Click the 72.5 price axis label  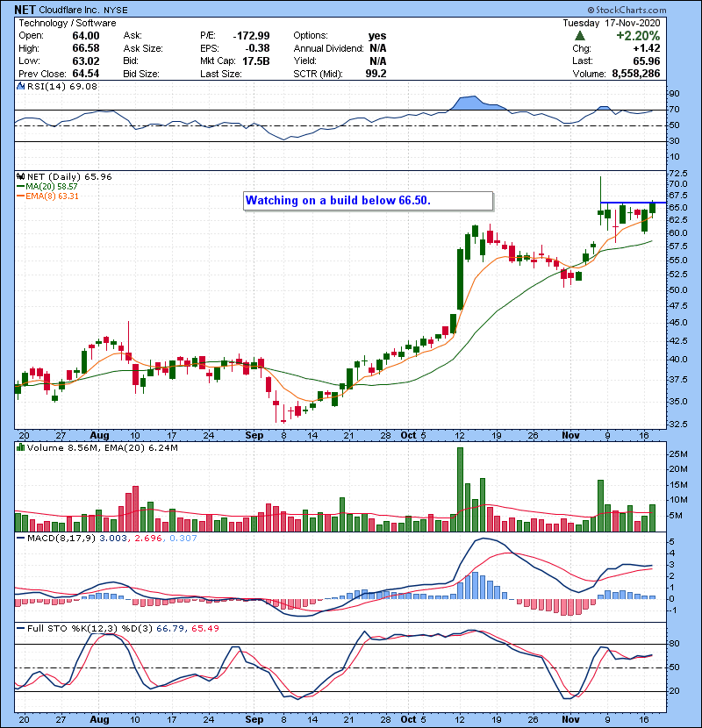pos(677,173)
